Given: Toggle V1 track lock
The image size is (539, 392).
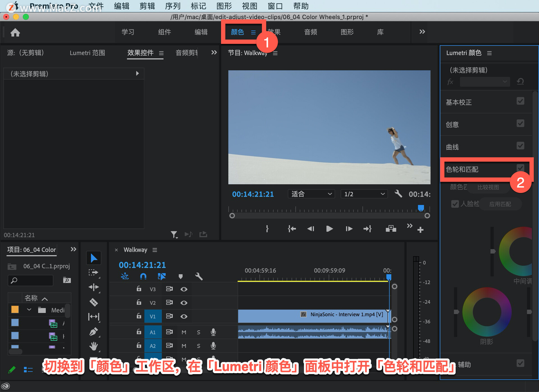Looking at the screenshot, I should (x=139, y=316).
